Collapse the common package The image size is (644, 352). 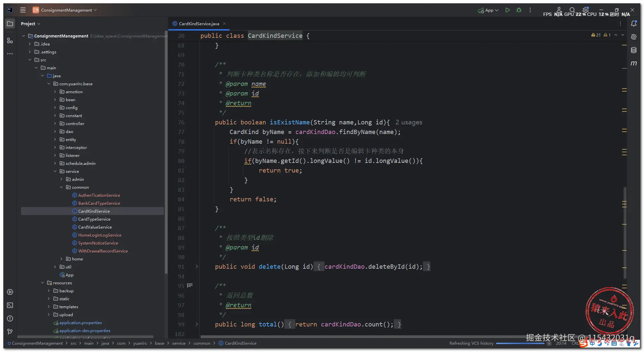61,187
